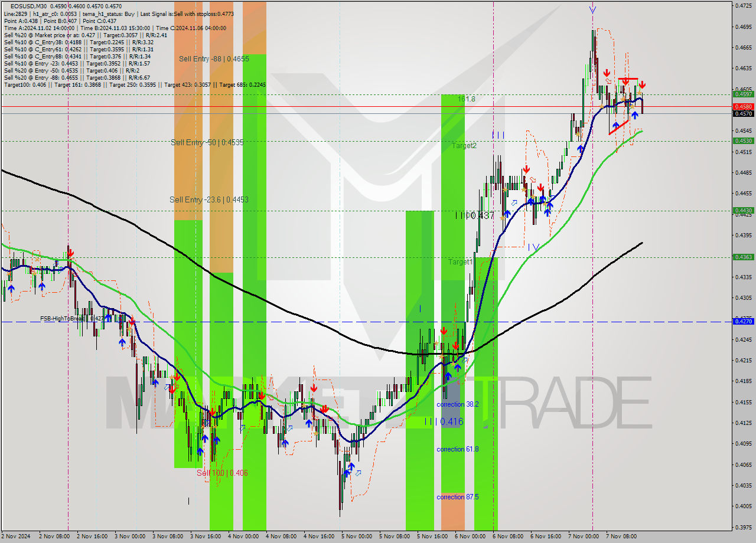This screenshot has width=756, height=543.
Task: Click the 'Target100: 0.406' targets info line
Action: [135, 85]
